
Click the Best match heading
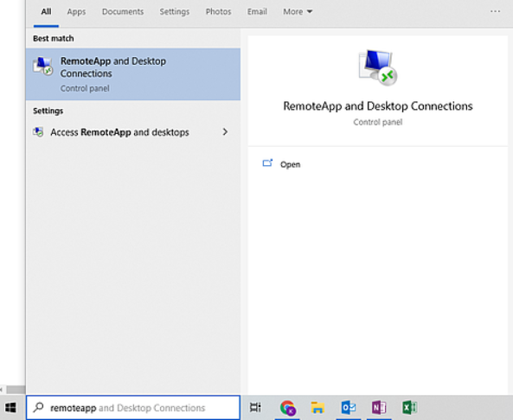pyautogui.click(x=54, y=38)
